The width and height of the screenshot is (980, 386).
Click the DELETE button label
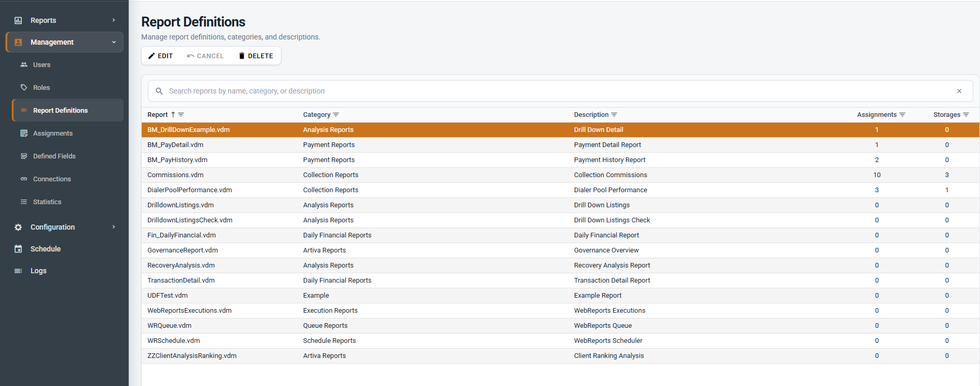click(x=261, y=56)
